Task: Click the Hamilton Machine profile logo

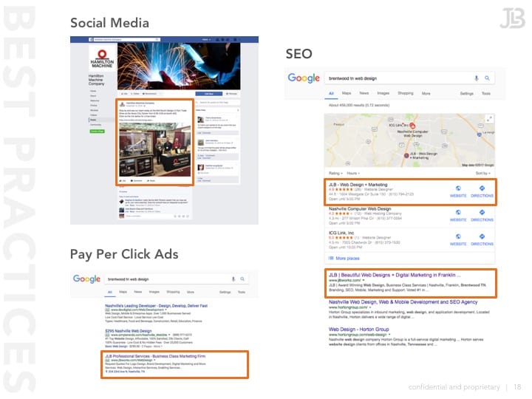Action: [102, 58]
